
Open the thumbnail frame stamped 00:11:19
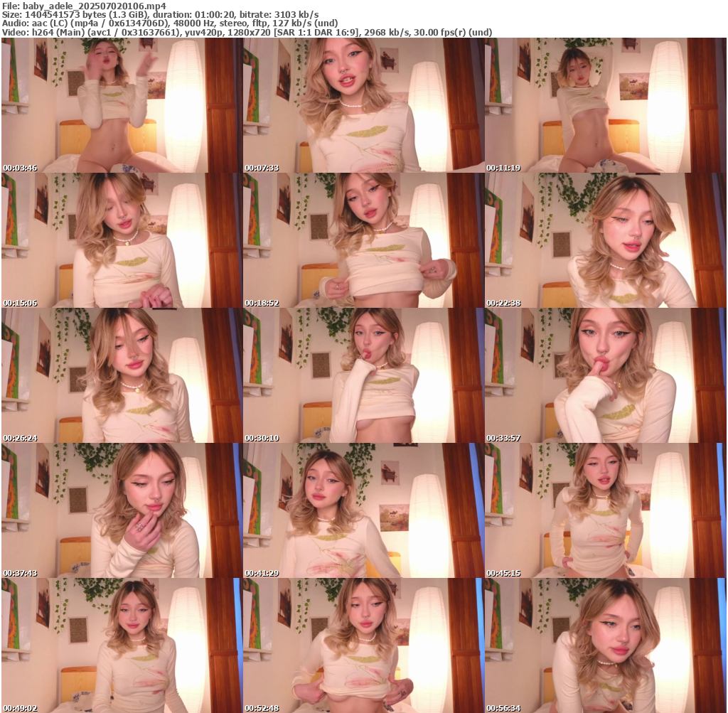(606, 105)
